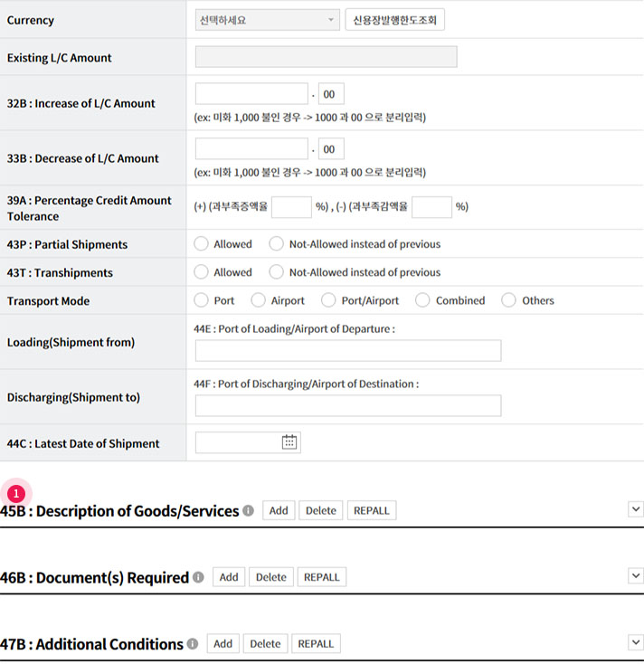Click info icon beside Additional Conditions
The width and height of the screenshot is (644, 664).
[192, 644]
